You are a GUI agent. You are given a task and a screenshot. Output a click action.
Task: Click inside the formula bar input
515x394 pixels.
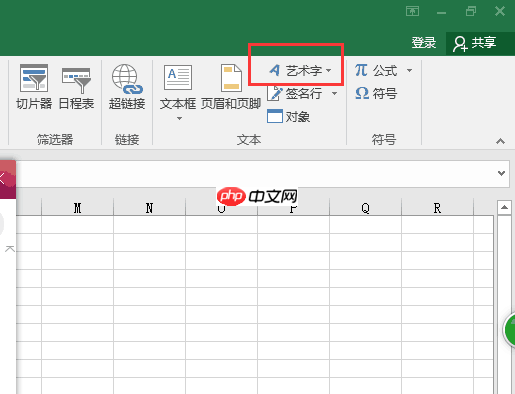[x=257, y=174]
